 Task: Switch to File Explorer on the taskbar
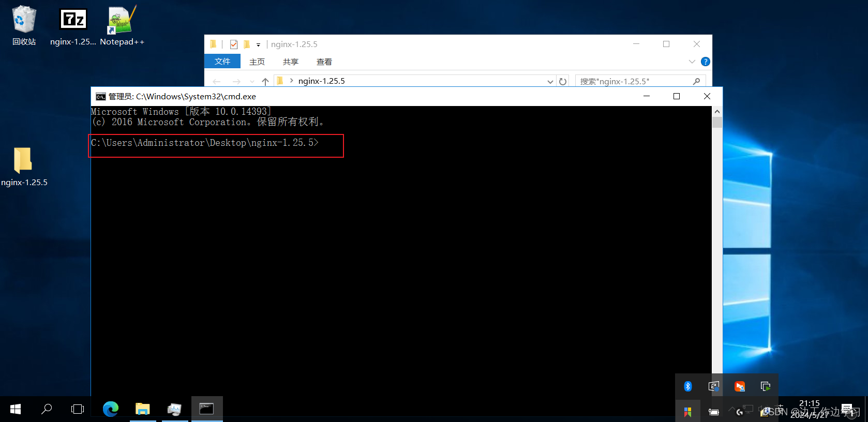tap(142, 409)
